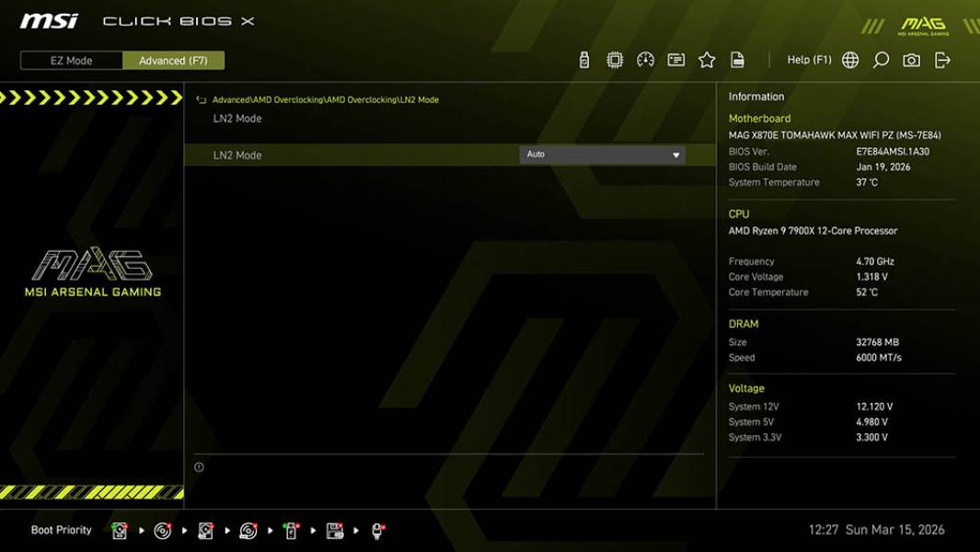Viewport: 980px width, 552px height.
Task: Open the search magnifier icon
Action: click(880, 59)
